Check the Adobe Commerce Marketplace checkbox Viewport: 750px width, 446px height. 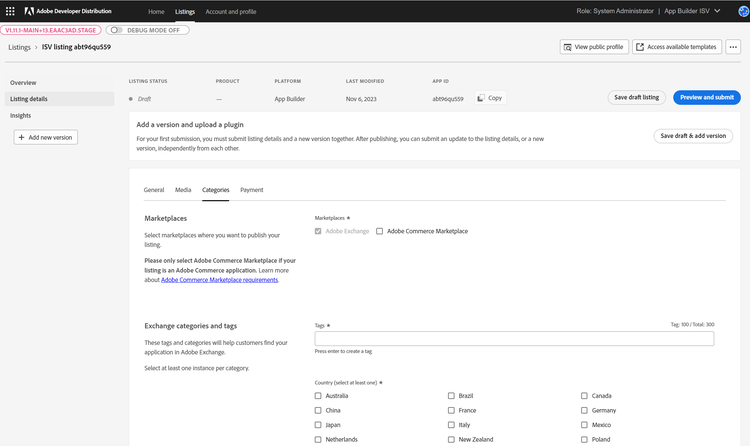coord(379,231)
